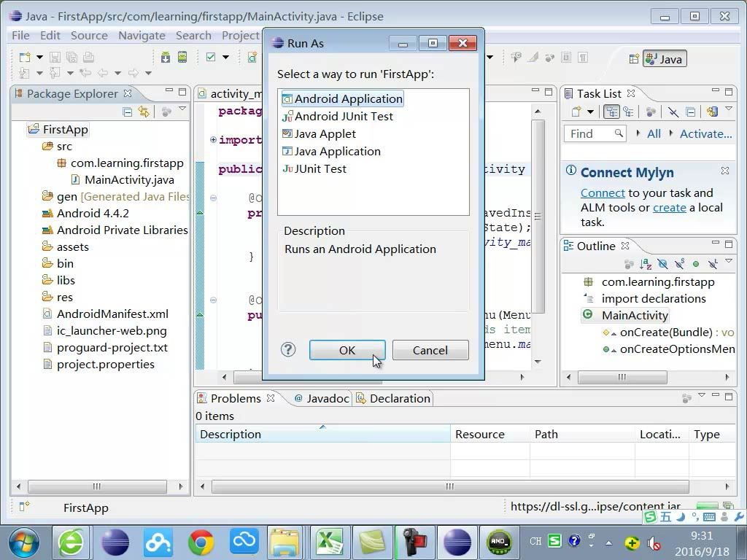Viewport: 747px width, 560px height.
Task: Open Outline View Menu triangle
Action: (729, 261)
